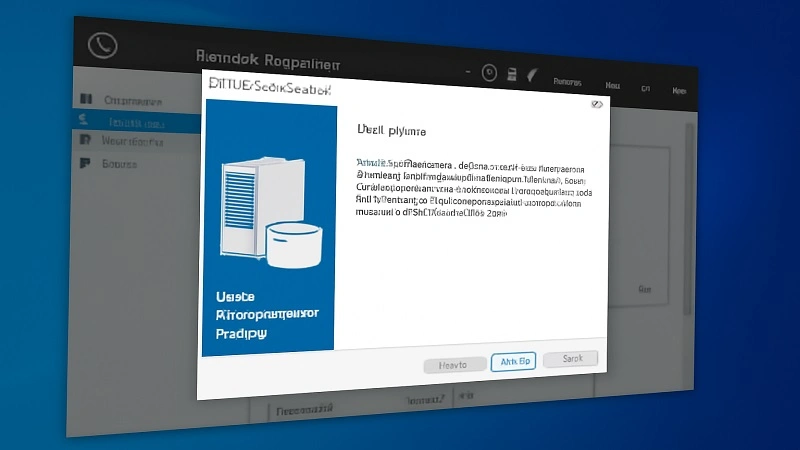Open the Nou menu item
Viewport: 800px width, 450px height.
pyautogui.click(x=612, y=85)
